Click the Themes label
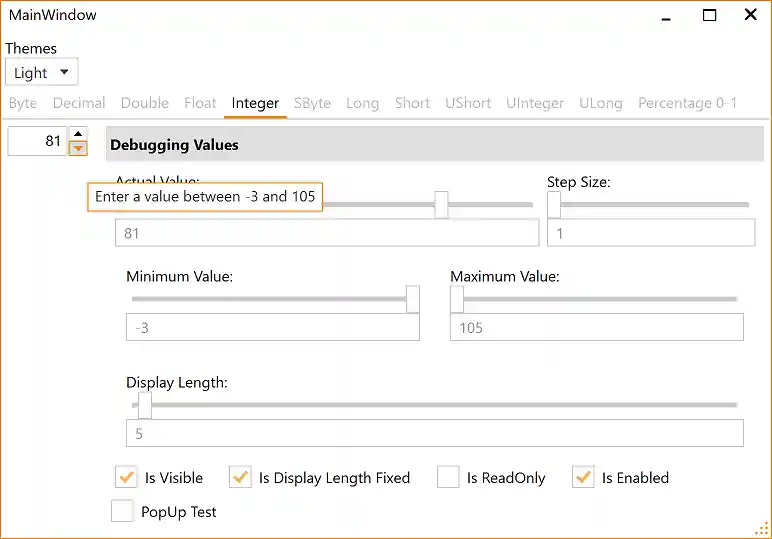 pyautogui.click(x=31, y=48)
